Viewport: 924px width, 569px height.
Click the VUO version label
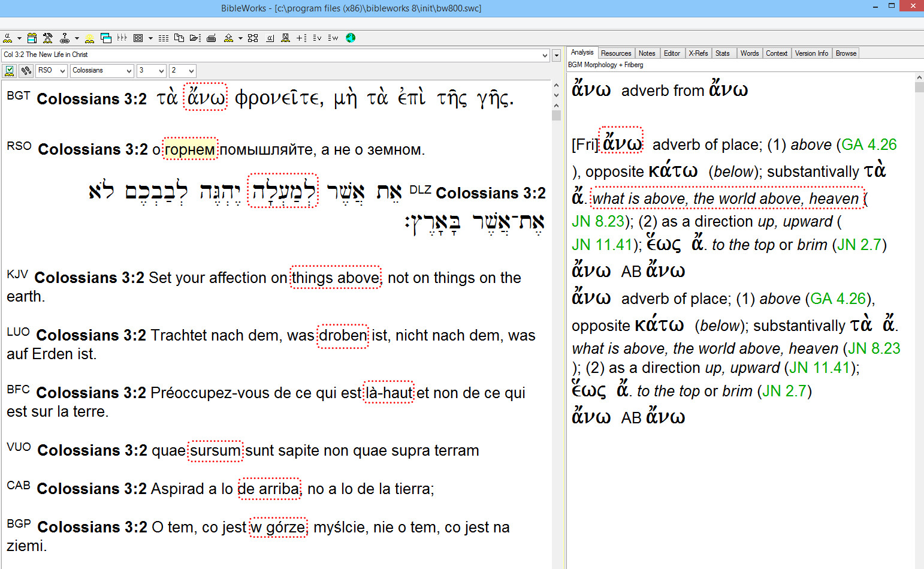pos(19,447)
